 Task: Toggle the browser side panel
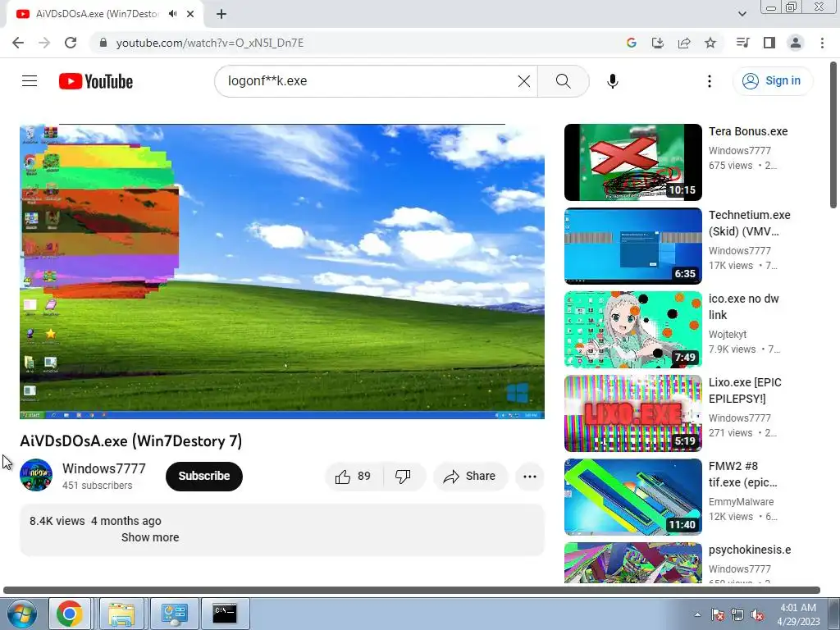[x=769, y=43]
